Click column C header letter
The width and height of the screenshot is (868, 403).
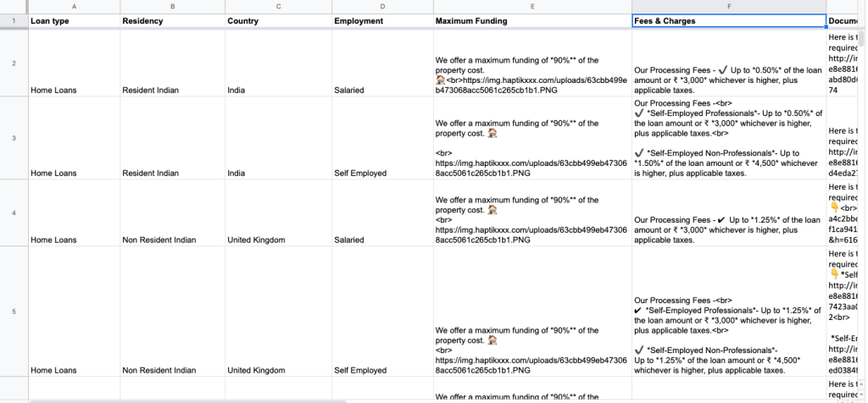278,6
